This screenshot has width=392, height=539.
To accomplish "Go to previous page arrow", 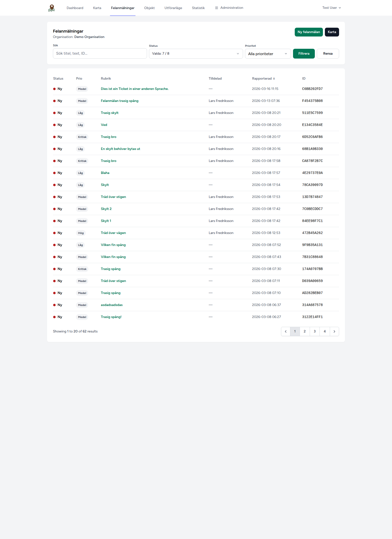I will [x=286, y=331].
